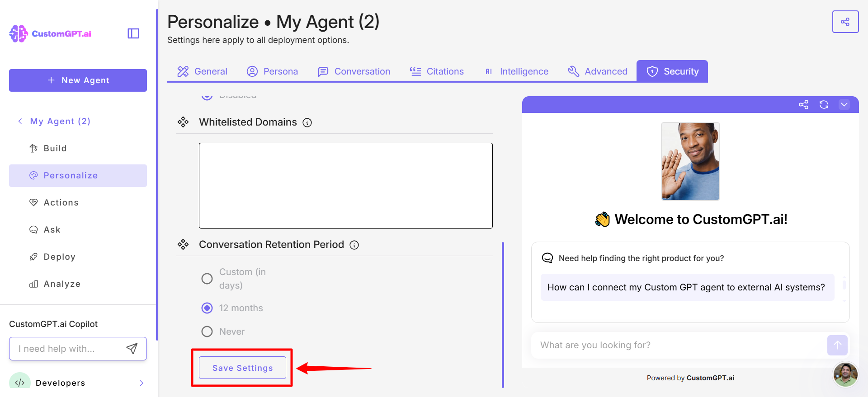
Task: Click the 'What are you looking for?' chat input
Action: (678, 345)
